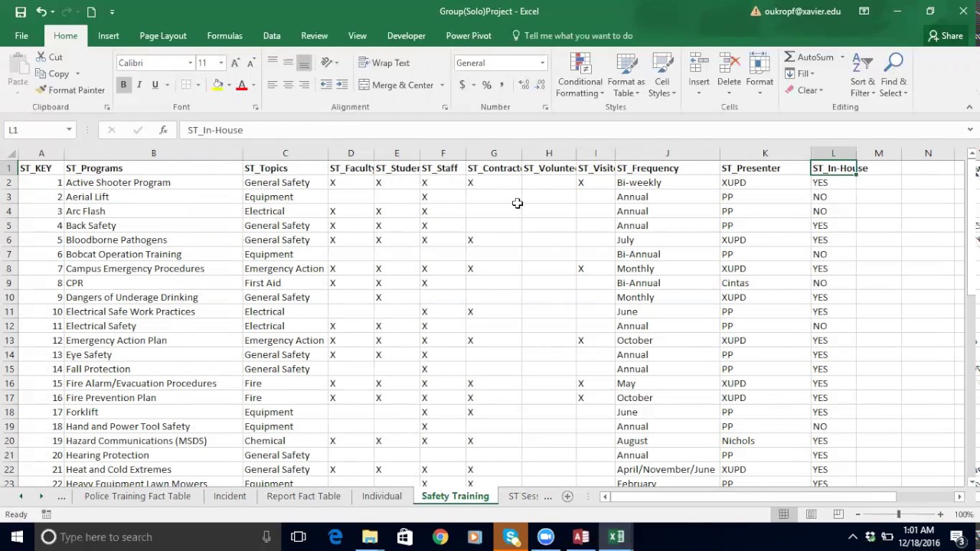The height and width of the screenshot is (551, 980).
Task: Decrease font size
Action: (x=250, y=63)
